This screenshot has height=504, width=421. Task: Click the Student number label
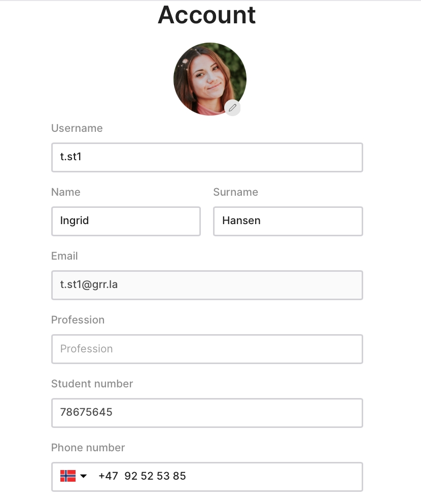click(x=92, y=383)
